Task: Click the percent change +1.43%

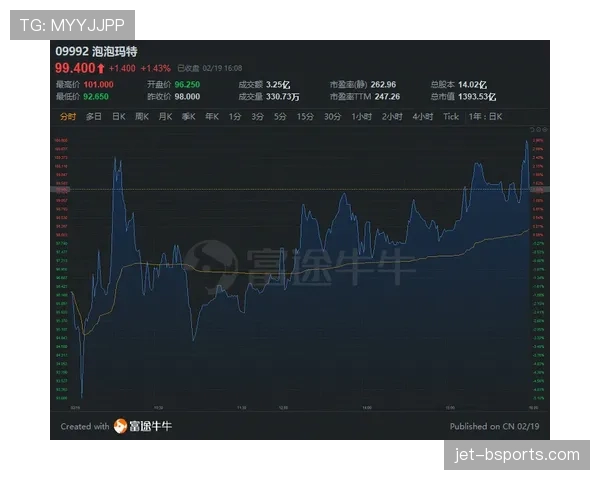Action: (x=155, y=69)
